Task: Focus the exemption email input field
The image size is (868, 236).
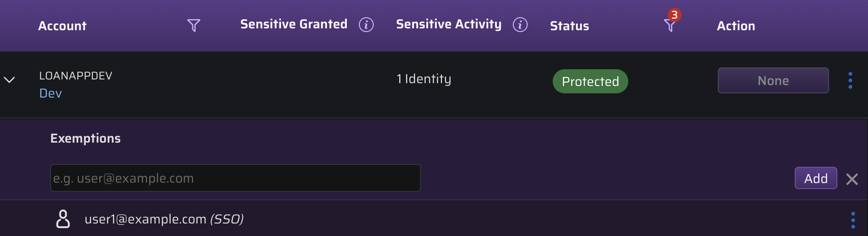Action: click(236, 178)
